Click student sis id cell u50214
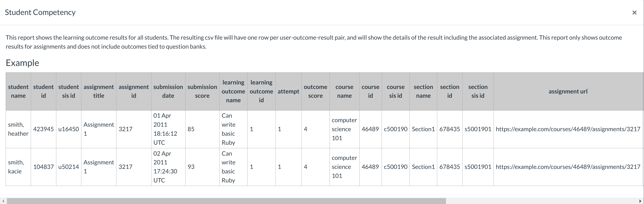644x204 pixels. (69, 167)
